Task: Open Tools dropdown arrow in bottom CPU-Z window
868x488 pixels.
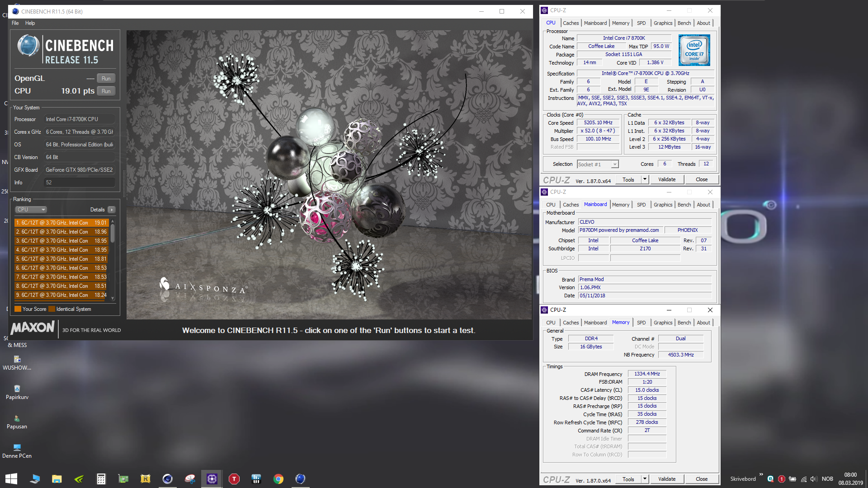Action: coord(645,479)
